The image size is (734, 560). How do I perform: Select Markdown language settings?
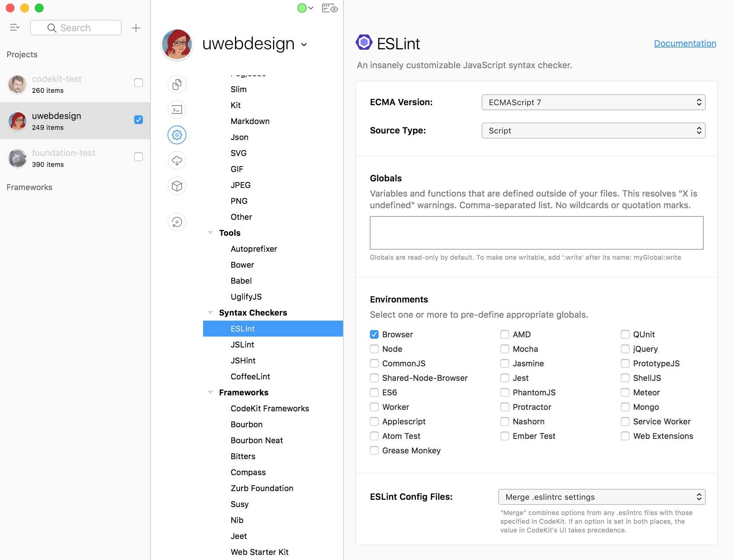coord(250,121)
